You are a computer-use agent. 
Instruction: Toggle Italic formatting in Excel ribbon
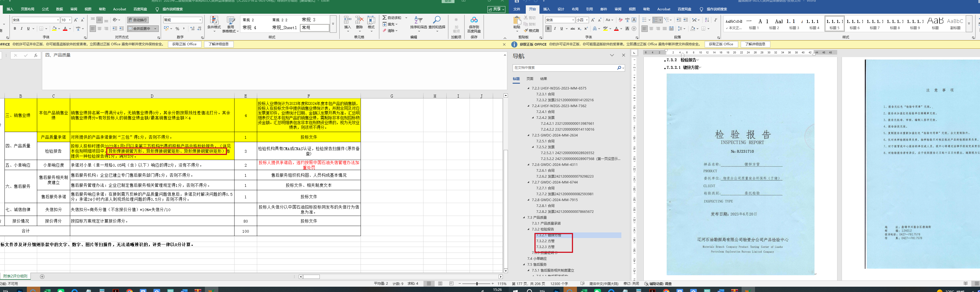[22, 29]
